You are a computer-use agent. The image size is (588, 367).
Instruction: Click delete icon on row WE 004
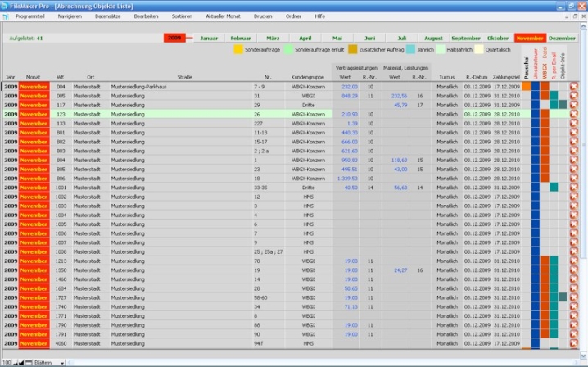coord(574,86)
